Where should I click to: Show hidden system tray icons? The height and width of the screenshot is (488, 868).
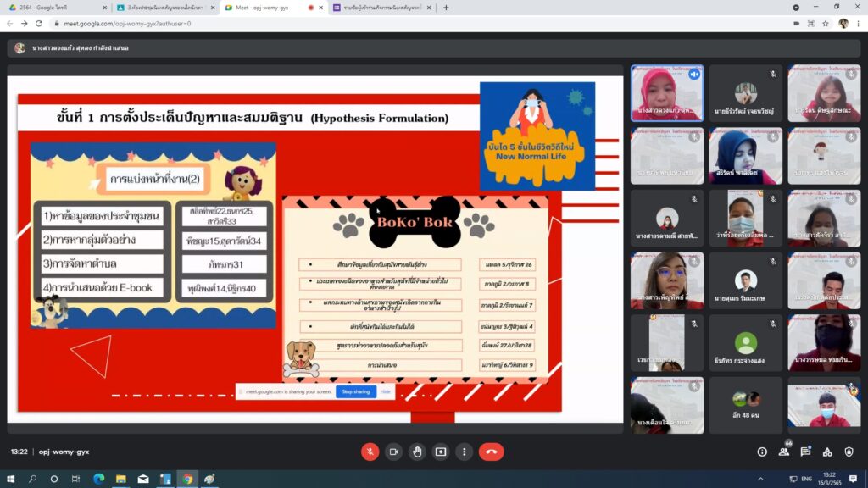point(760,479)
